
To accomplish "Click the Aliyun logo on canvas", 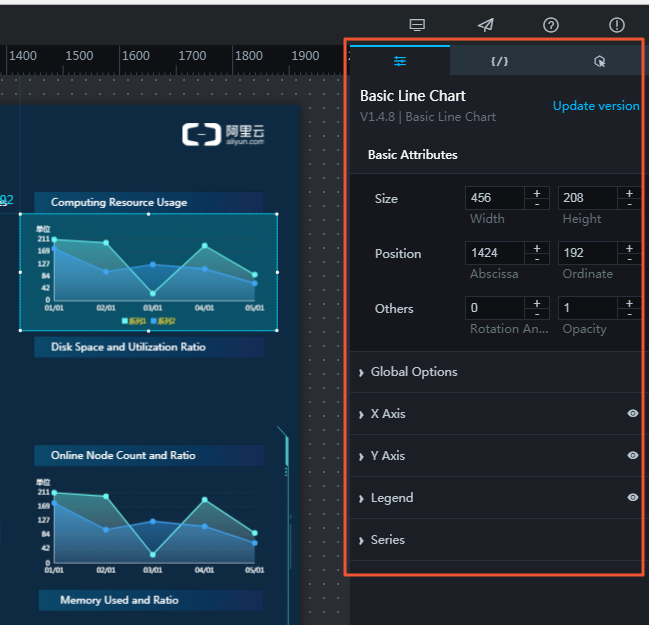I will pyautogui.click(x=224, y=135).
